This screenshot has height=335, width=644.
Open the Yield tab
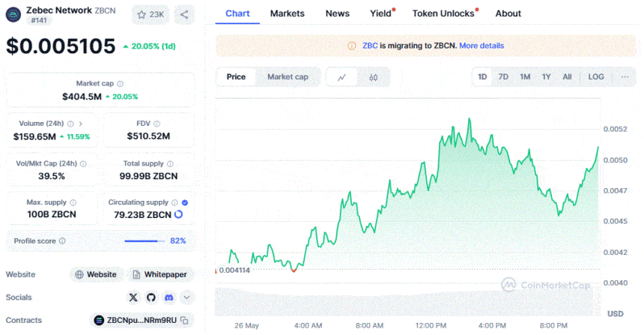click(381, 13)
